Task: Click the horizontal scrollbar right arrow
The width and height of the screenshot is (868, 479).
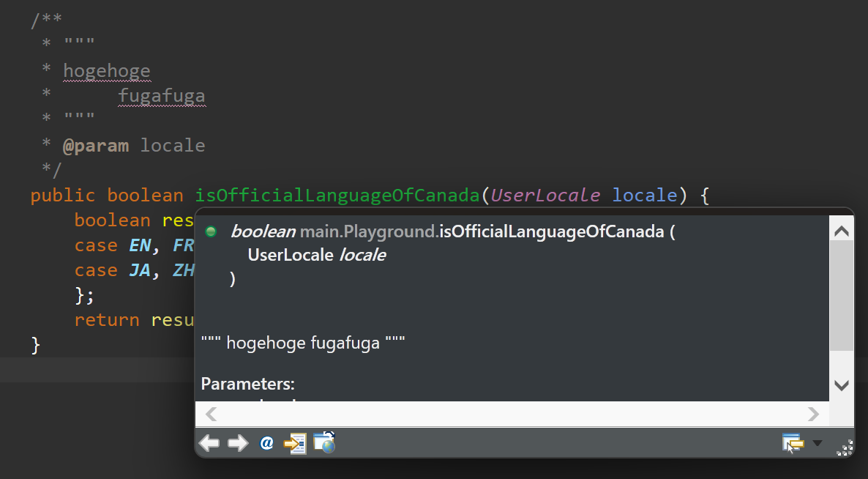Action: click(x=814, y=414)
